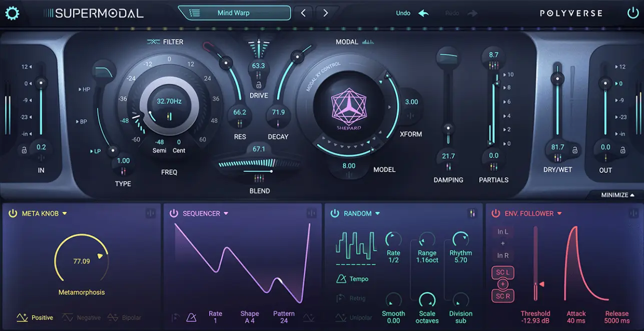644x331 pixels.
Task: Click the 32.70Hz frequency display
Action: tap(169, 101)
